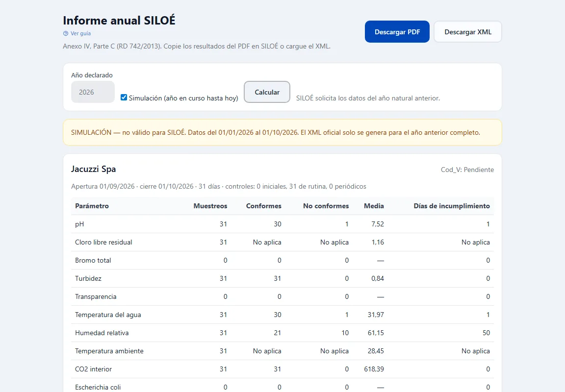Select the No conformes column header
This screenshot has width=565, height=392.
[326, 206]
